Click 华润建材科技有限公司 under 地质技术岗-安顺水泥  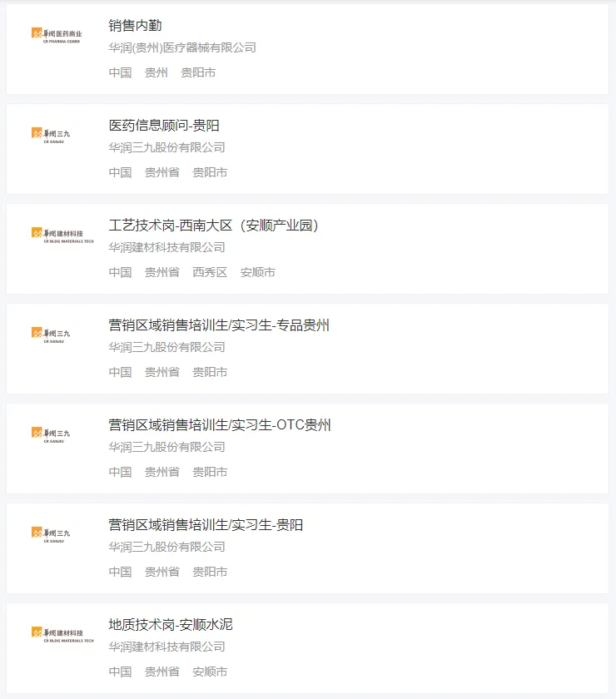(166, 647)
